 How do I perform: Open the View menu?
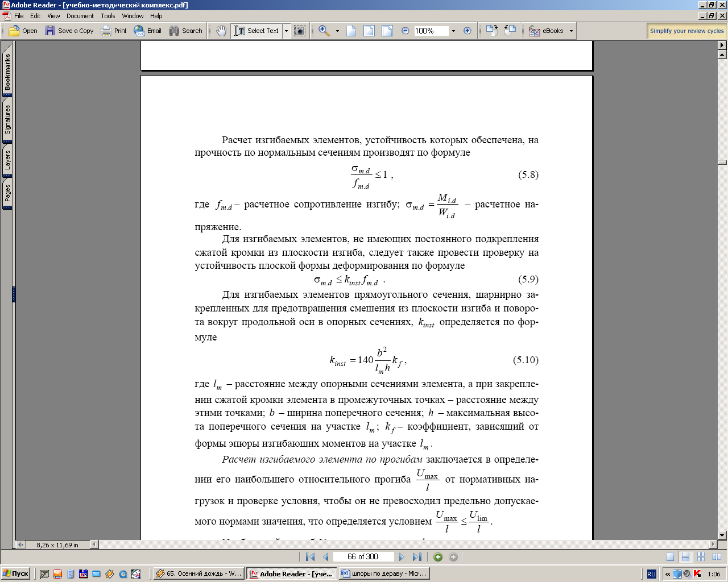pyautogui.click(x=53, y=16)
